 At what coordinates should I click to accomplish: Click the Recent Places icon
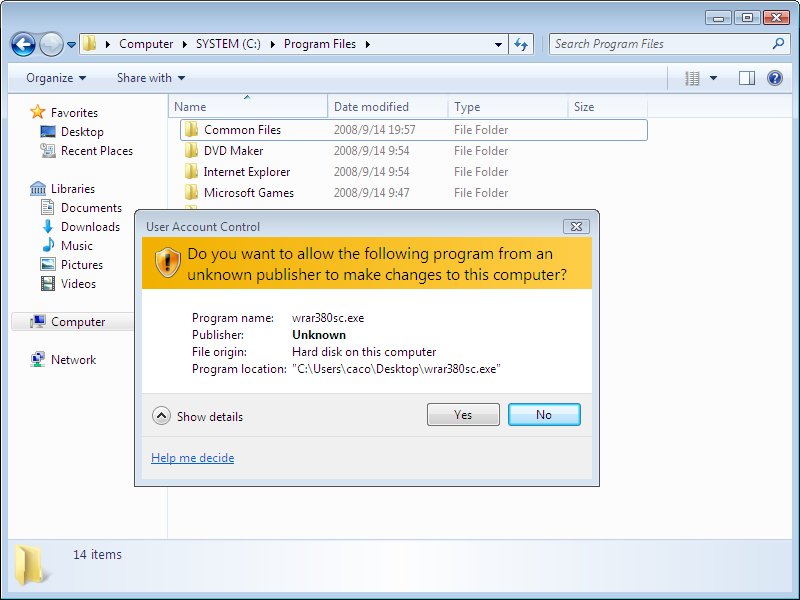47,151
